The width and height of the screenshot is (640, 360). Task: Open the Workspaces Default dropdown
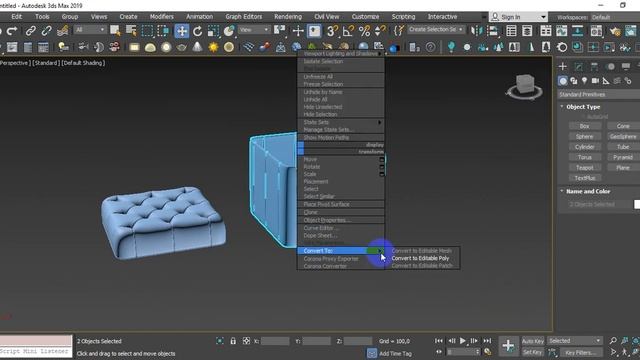click(x=616, y=17)
